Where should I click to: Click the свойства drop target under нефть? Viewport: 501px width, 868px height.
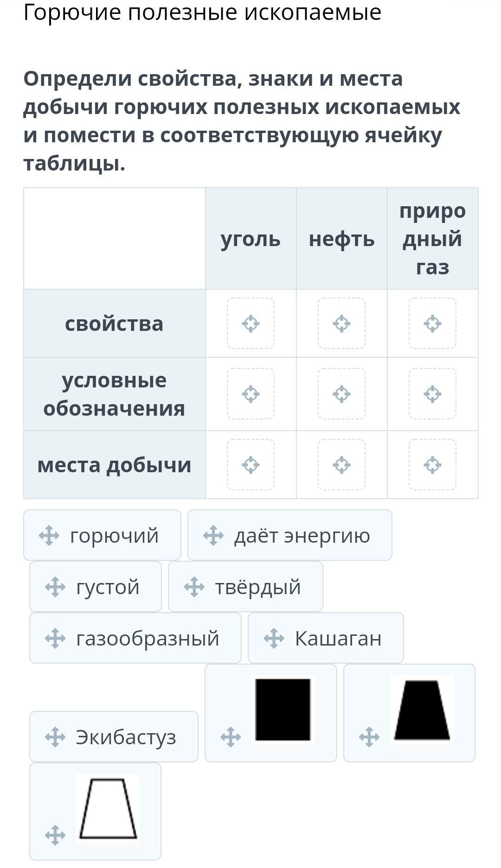(341, 323)
